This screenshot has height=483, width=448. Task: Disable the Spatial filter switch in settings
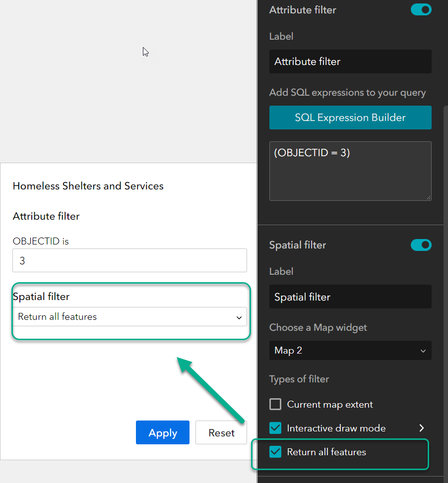coord(421,245)
